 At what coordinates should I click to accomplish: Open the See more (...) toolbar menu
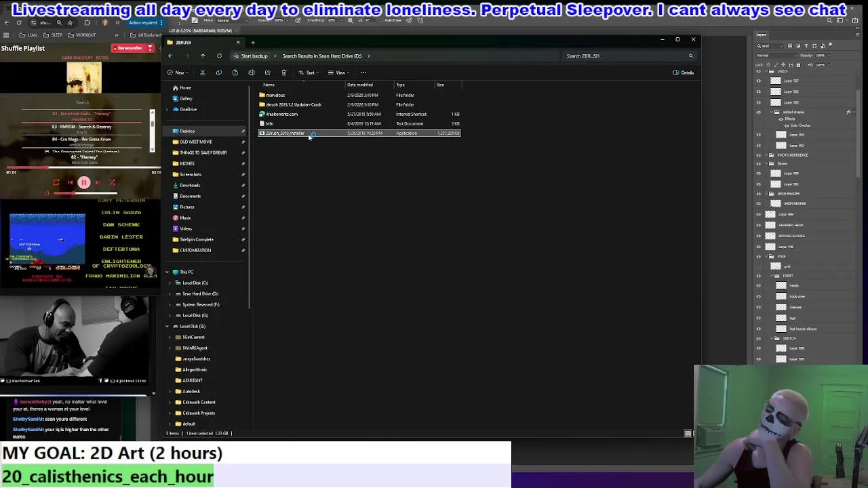pyautogui.click(x=363, y=73)
